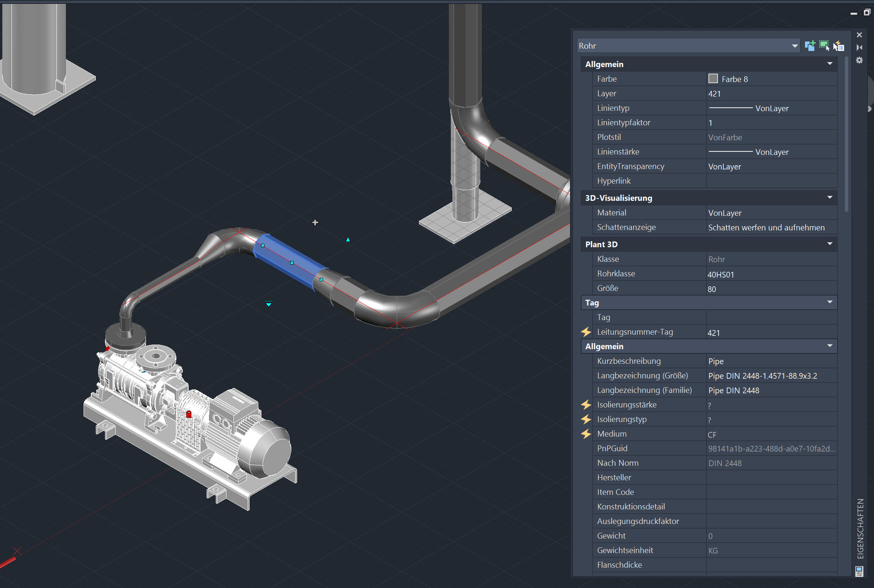Click the Hyperlink value field
This screenshot has height=588, width=874.
pos(770,181)
